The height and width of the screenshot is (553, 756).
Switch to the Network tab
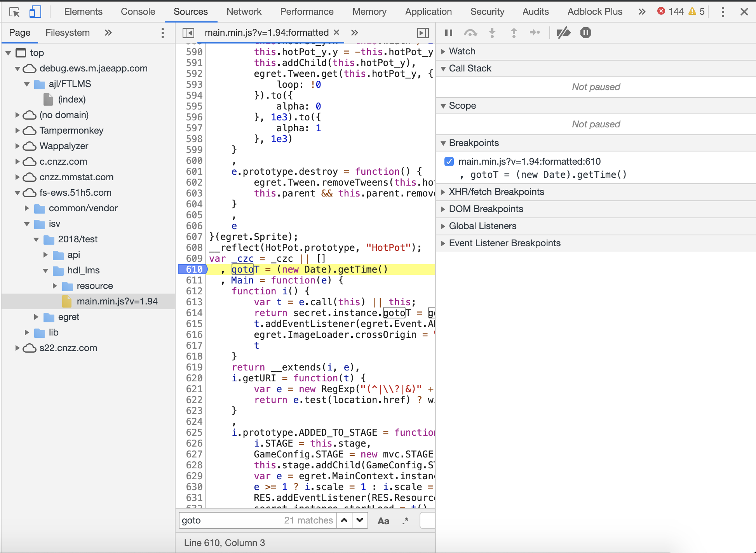pyautogui.click(x=244, y=12)
